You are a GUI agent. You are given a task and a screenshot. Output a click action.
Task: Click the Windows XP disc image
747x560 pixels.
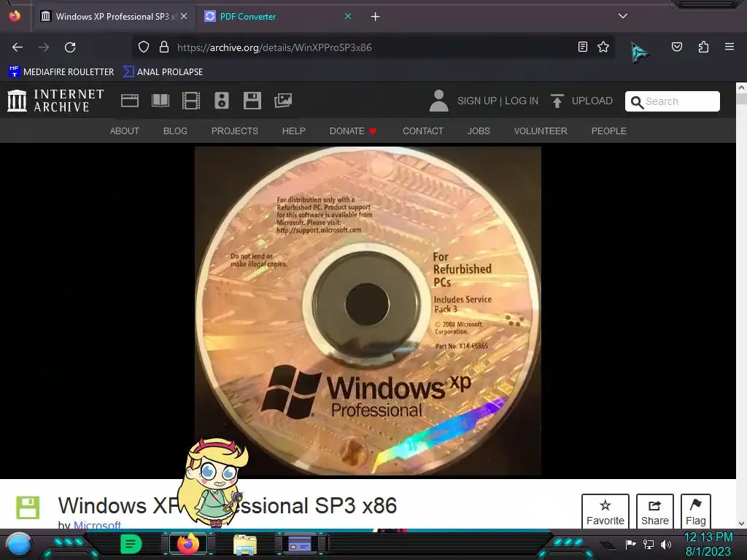click(x=368, y=311)
